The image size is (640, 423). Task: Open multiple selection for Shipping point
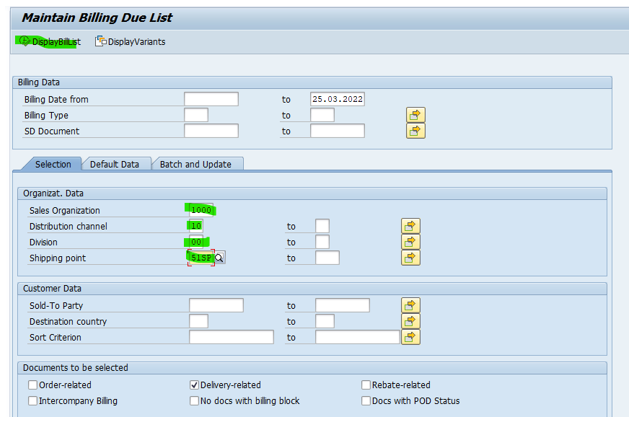click(x=411, y=258)
